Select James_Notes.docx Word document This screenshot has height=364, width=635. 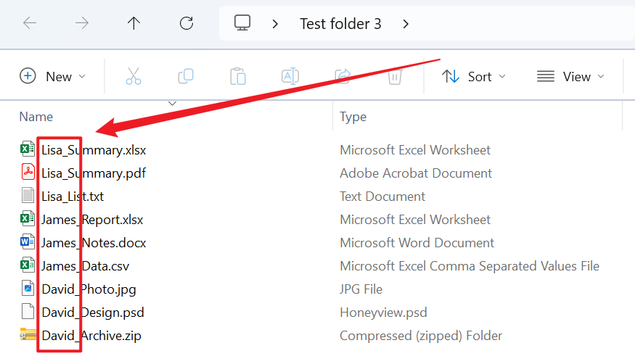tap(93, 243)
